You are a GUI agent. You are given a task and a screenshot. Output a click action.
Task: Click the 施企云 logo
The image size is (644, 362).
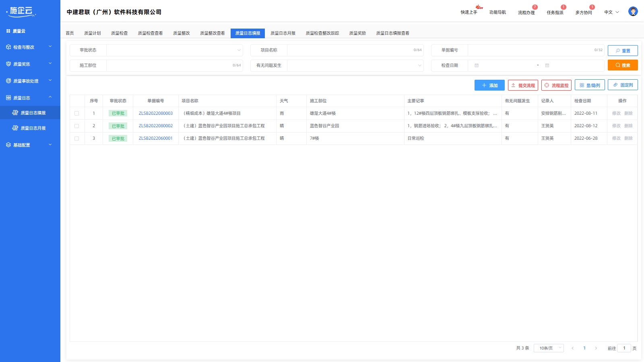21,11
